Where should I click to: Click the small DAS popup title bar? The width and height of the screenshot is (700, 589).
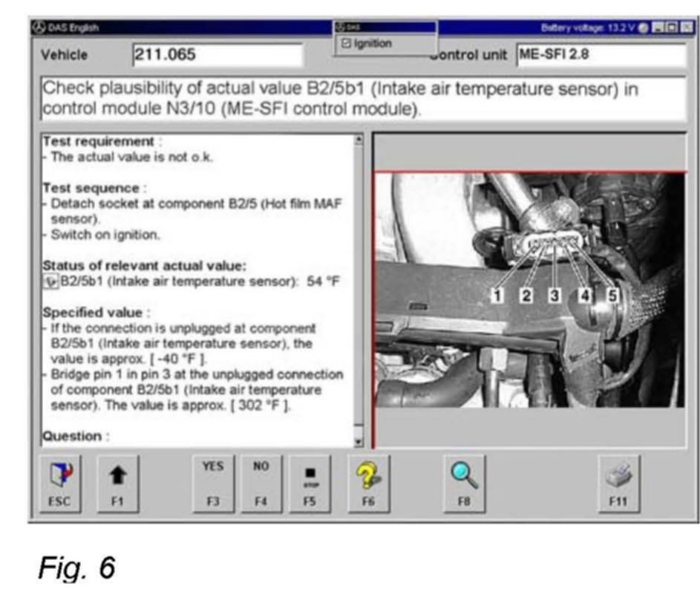(x=386, y=27)
